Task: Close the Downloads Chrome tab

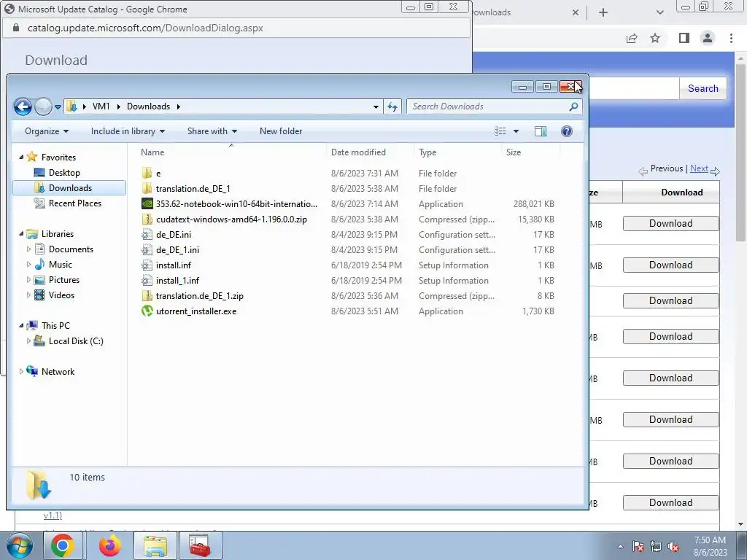Action: pos(576,12)
